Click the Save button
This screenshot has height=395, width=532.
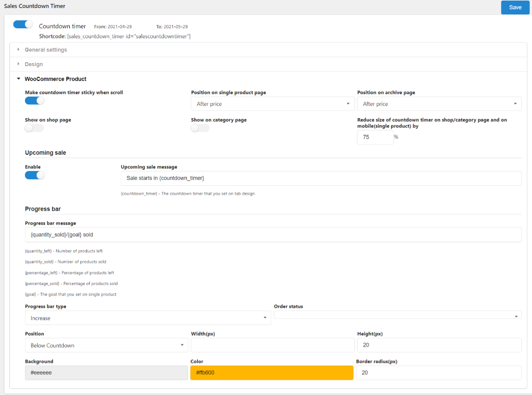point(515,7)
